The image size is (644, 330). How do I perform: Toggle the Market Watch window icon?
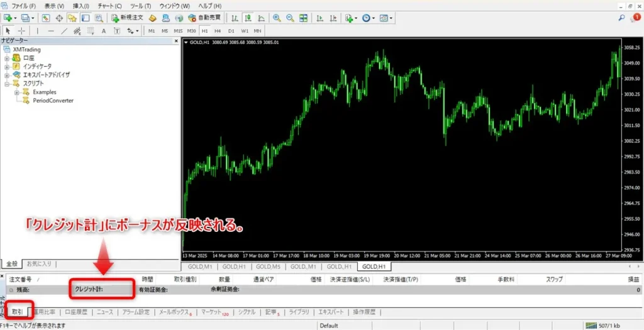[x=45, y=18]
